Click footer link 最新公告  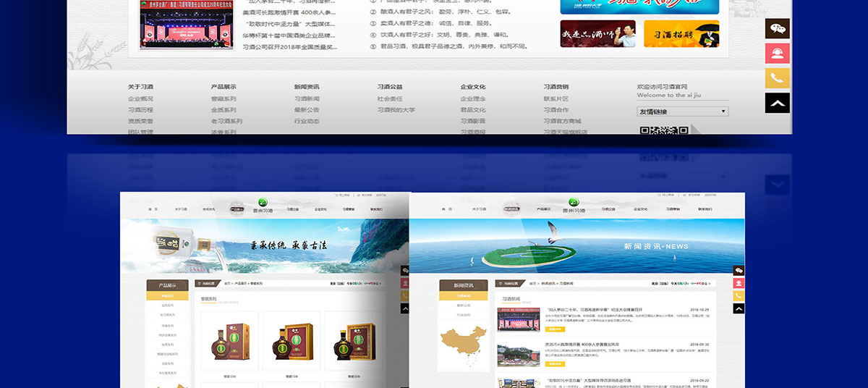[x=307, y=110]
